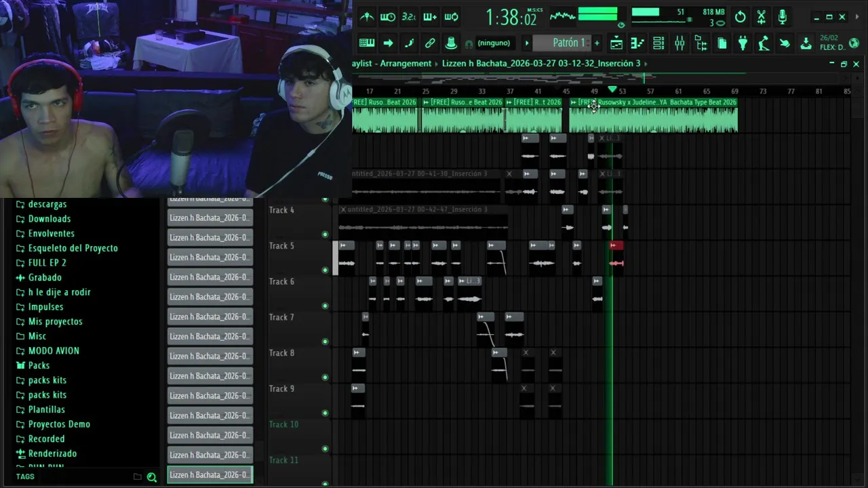Mute Track 5 with its green dot
Viewport: 868px width, 488px height.
point(325,270)
